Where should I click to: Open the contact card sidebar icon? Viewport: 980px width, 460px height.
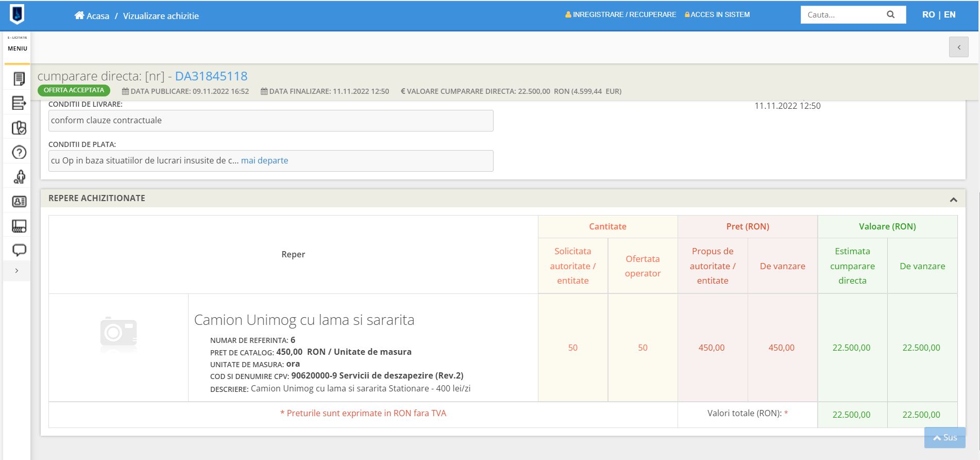pyautogui.click(x=19, y=201)
